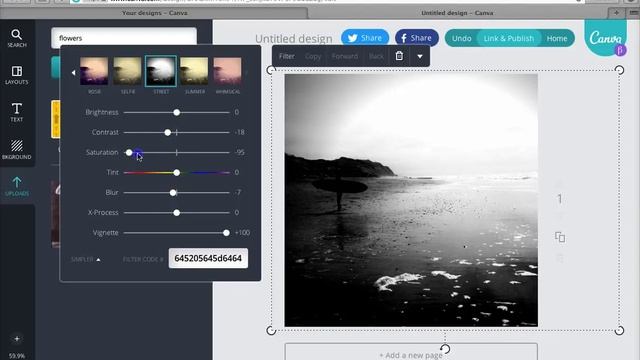Click the Untitled design title

[293, 39]
